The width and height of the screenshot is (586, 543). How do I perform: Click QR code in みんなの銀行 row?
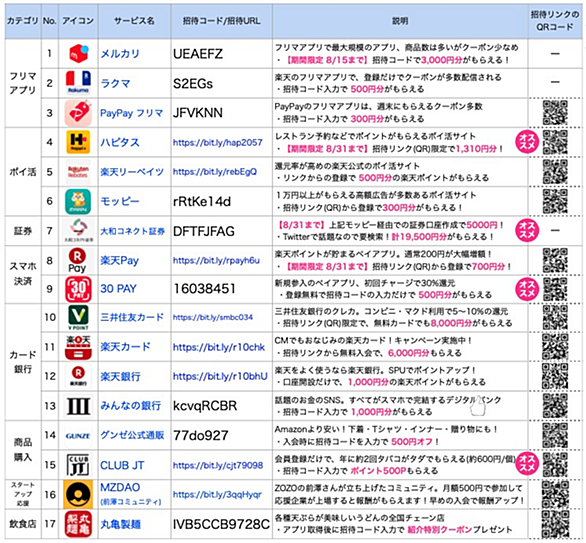click(x=555, y=406)
